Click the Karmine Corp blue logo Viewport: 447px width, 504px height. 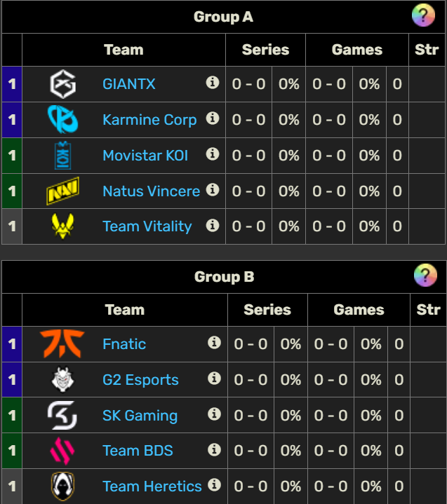pyautogui.click(x=62, y=120)
